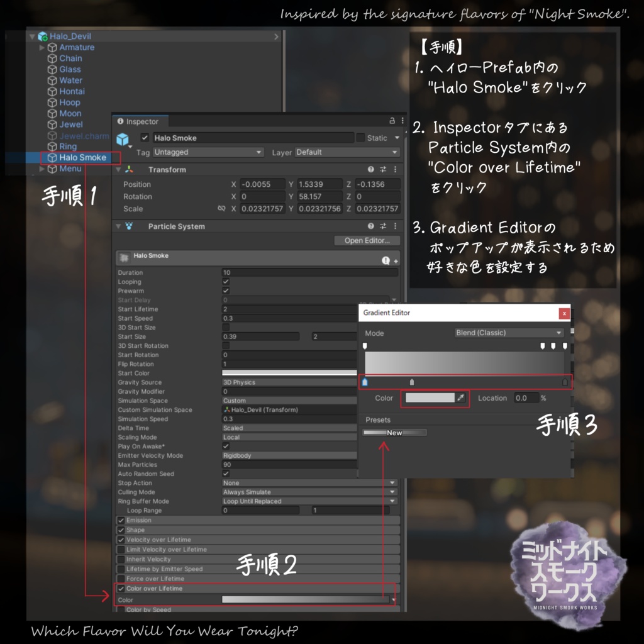Open the Layer Default dropdown
Viewport: 644px width, 644px height.
(347, 152)
